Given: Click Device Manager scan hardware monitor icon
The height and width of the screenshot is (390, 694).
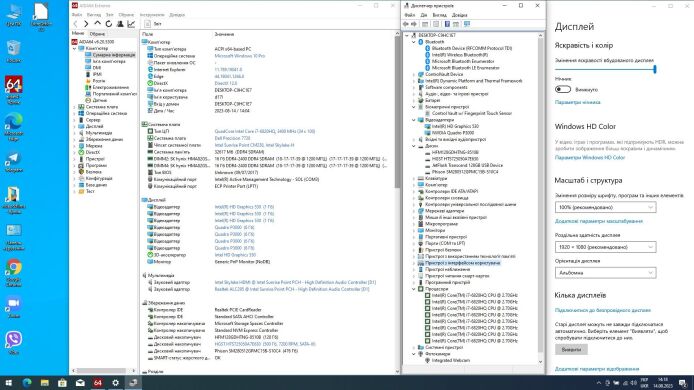Looking at the screenshot, I should click(x=467, y=24).
